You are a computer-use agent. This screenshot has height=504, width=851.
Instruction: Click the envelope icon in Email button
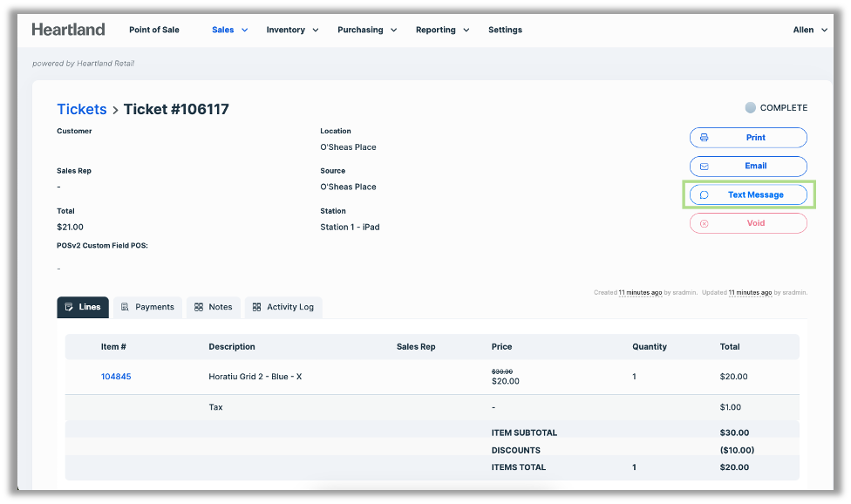click(705, 167)
